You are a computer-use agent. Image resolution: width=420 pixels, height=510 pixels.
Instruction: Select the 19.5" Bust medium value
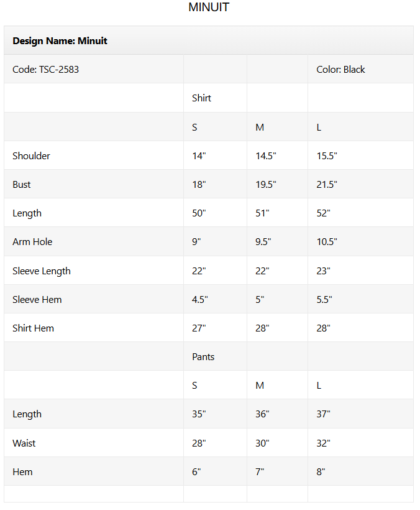click(266, 185)
